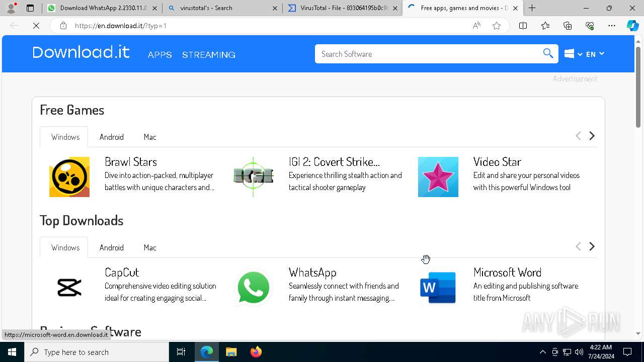Select Mac tab under Top Downloads

click(150, 247)
